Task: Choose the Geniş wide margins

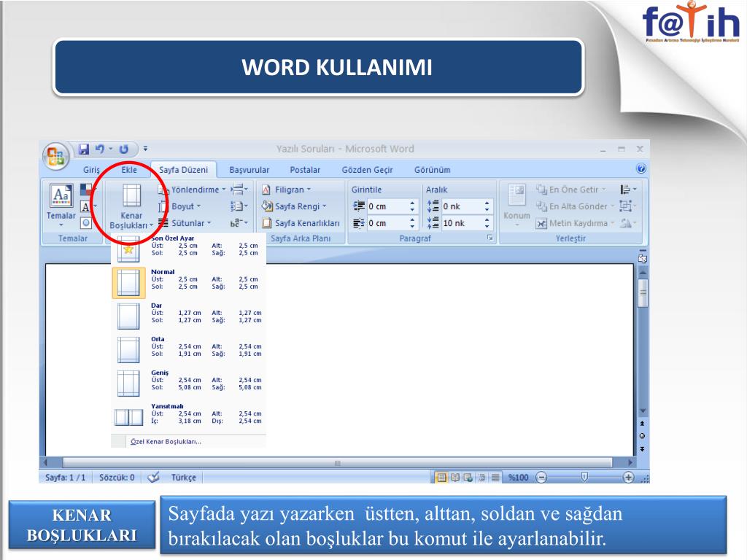Action: (x=189, y=383)
